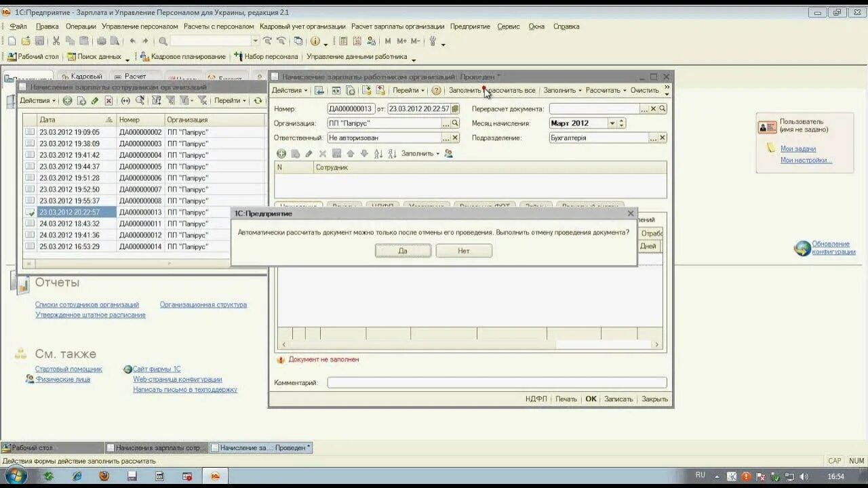Open Расчет зарплаты организации menu

398,26
